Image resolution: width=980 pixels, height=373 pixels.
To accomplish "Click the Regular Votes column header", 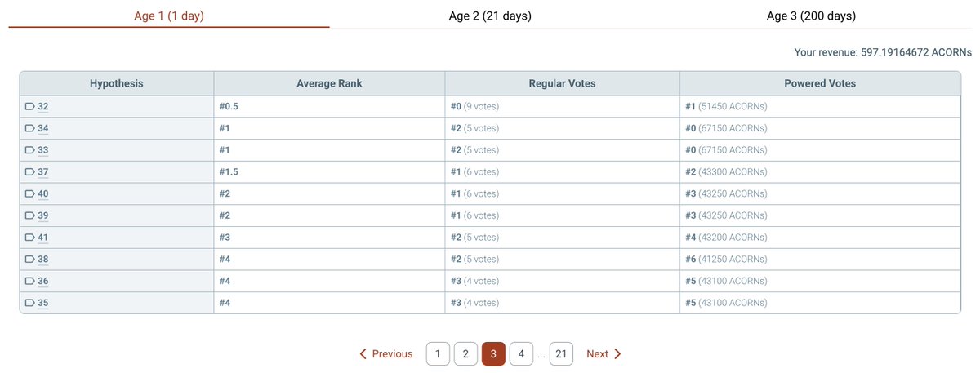I will pyautogui.click(x=563, y=83).
